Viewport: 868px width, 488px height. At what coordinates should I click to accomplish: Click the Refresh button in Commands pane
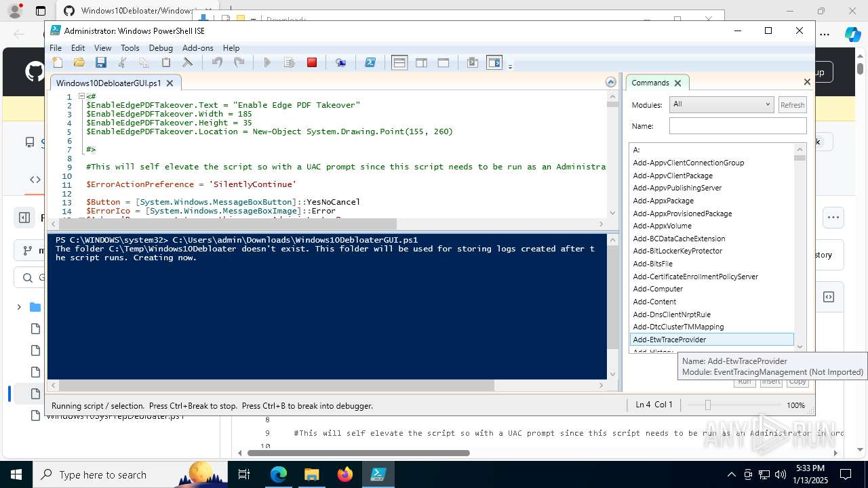792,105
